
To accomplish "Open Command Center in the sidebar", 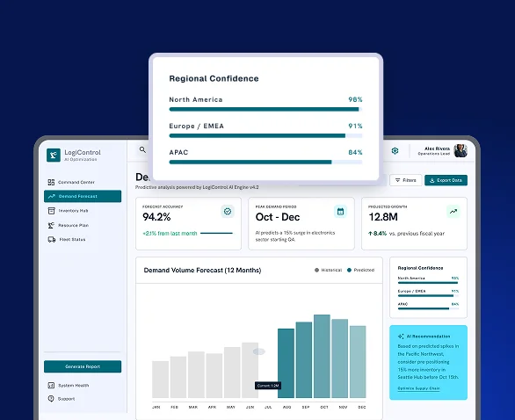I will pos(83,182).
